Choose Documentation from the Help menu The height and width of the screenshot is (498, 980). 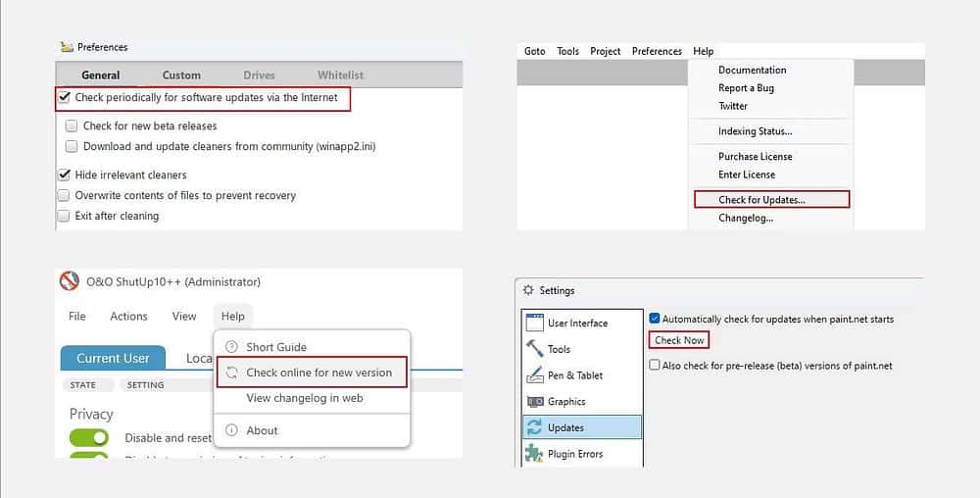[752, 70]
